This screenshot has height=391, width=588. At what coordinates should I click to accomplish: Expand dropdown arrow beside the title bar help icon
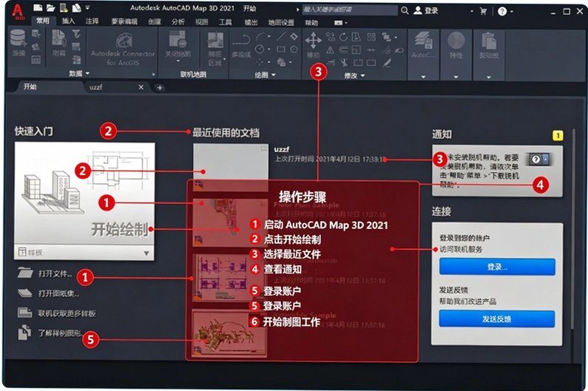coord(512,12)
